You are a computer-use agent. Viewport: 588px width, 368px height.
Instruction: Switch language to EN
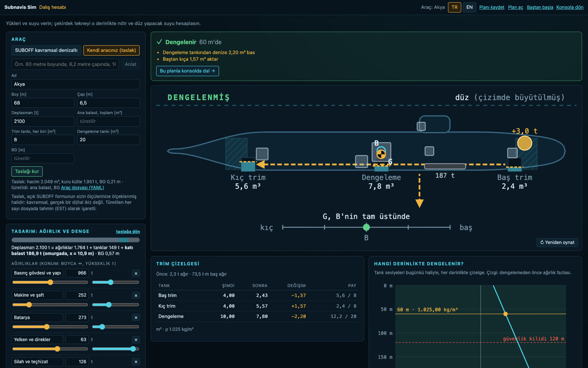pos(469,7)
